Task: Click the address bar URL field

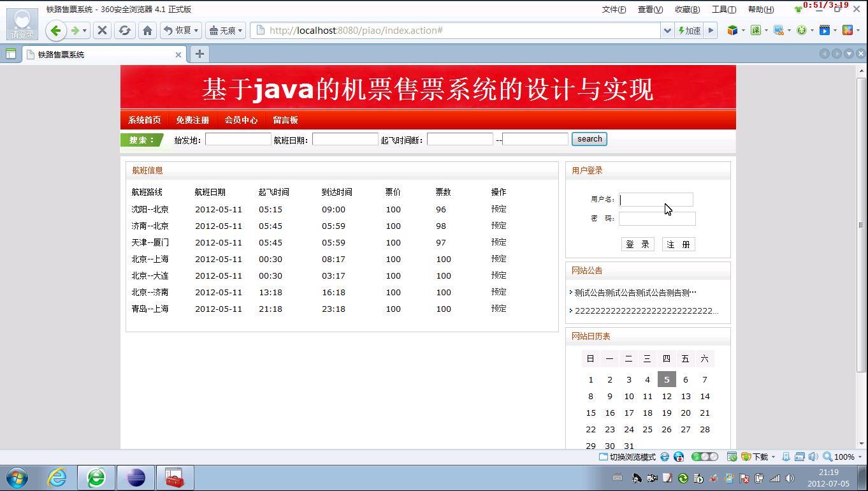Action: tap(456, 31)
